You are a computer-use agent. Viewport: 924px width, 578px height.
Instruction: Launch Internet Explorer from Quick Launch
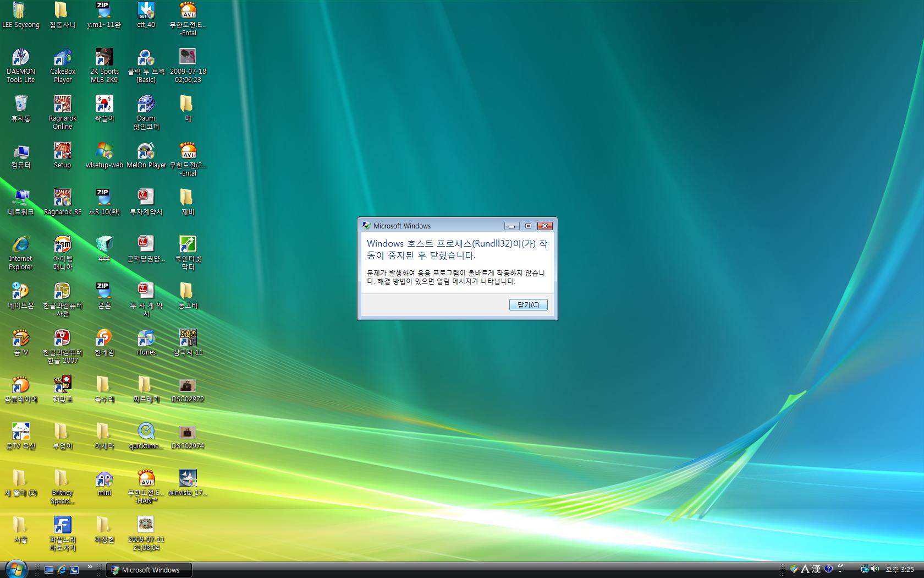click(62, 570)
